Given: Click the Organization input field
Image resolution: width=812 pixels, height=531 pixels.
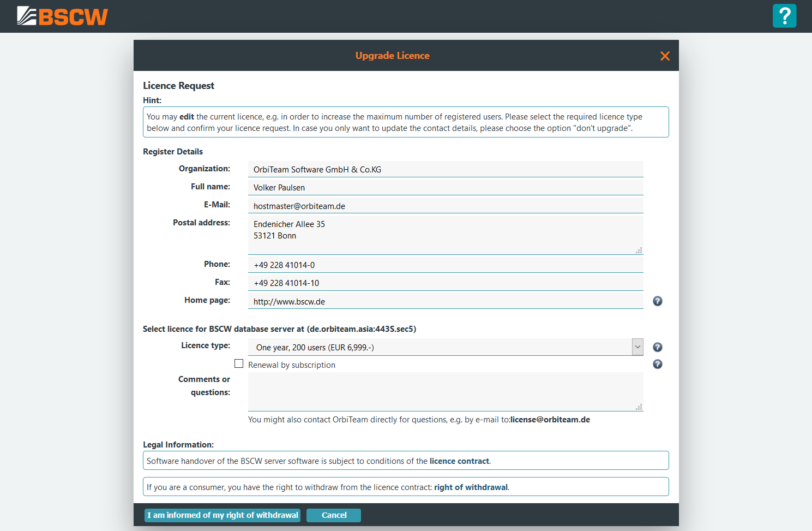Looking at the screenshot, I should point(446,169).
